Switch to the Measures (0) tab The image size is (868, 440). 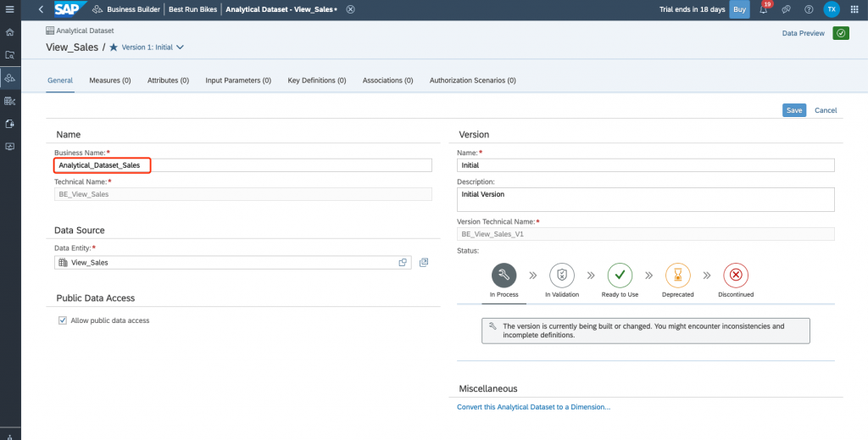(x=110, y=81)
